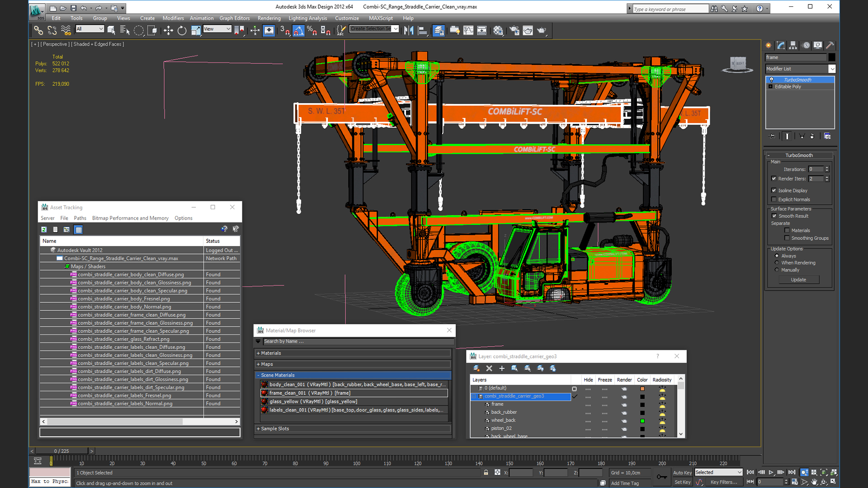The width and height of the screenshot is (868, 488).
Task: Open the Material Editor icon
Action: (x=498, y=30)
